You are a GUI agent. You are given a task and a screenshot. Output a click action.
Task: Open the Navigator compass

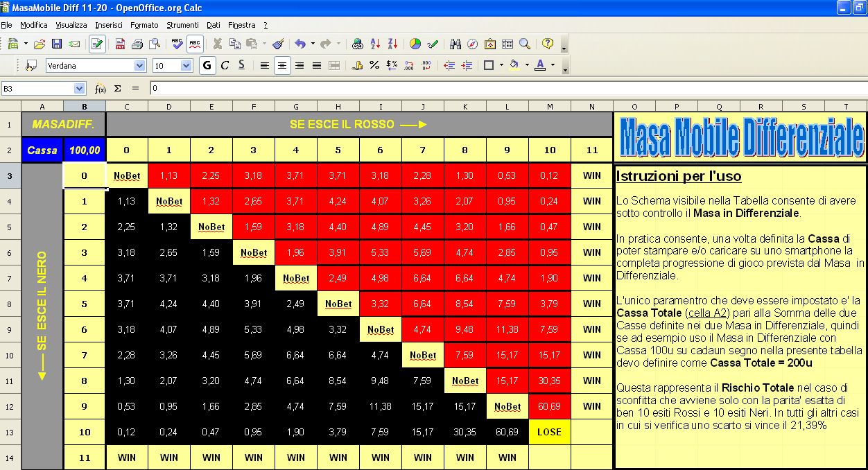[473, 44]
